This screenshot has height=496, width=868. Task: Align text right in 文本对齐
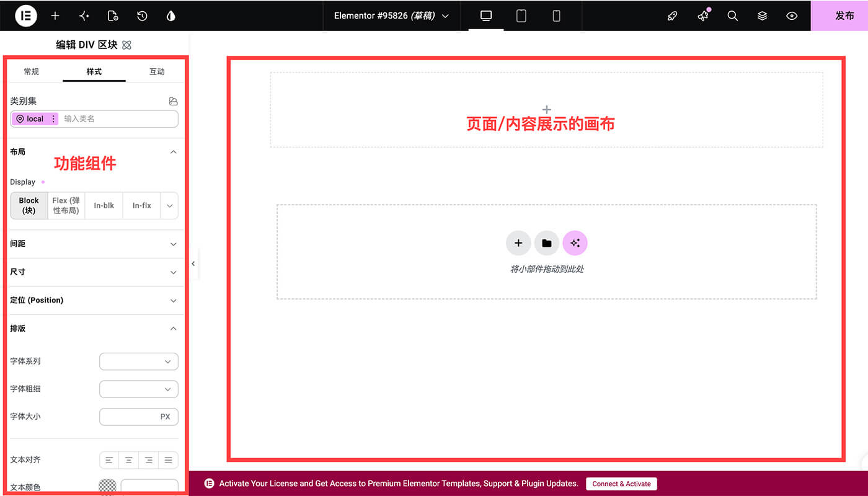click(149, 460)
